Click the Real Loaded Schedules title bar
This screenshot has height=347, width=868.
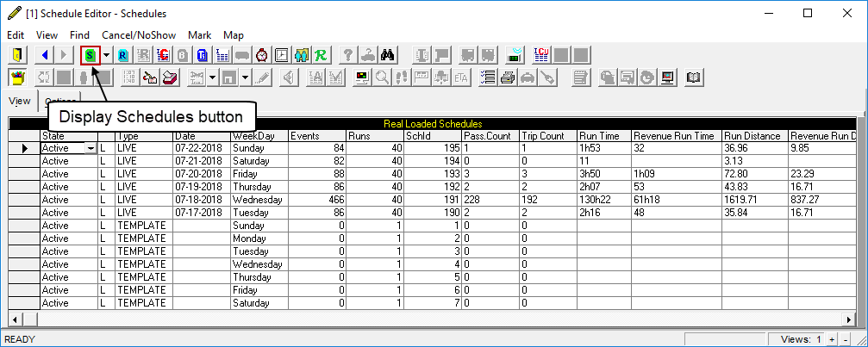click(x=433, y=124)
